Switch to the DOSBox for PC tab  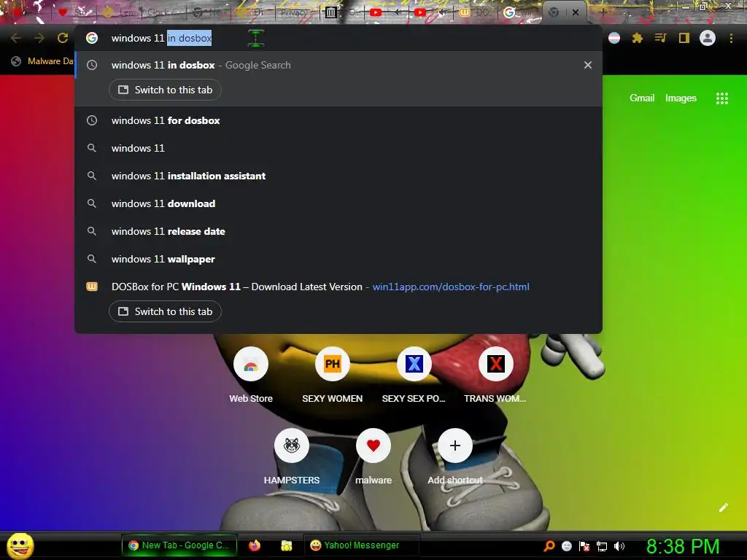[165, 311]
